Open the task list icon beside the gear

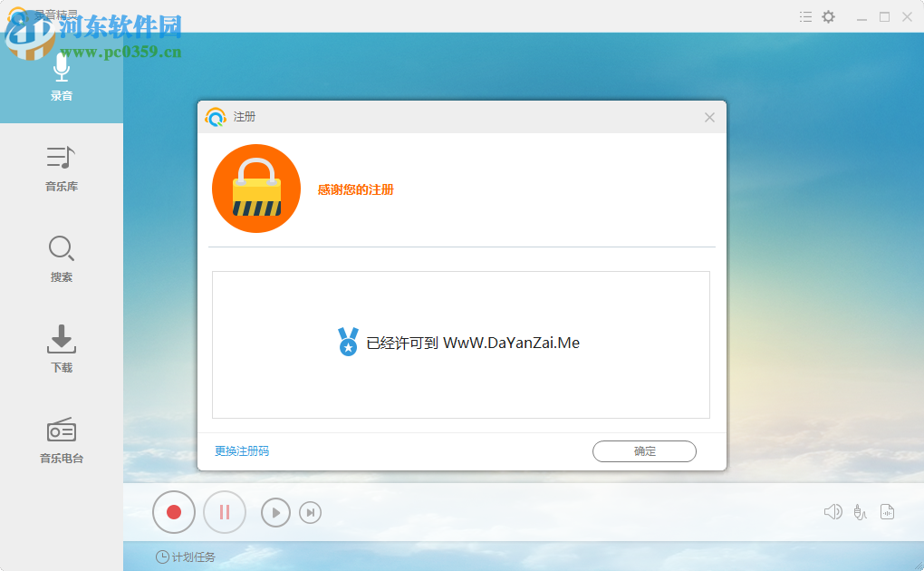coord(805,16)
